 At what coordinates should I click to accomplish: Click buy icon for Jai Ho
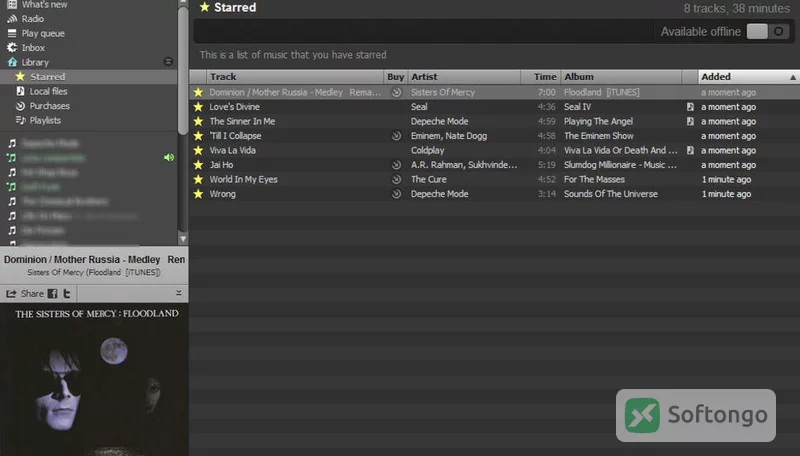click(396, 165)
